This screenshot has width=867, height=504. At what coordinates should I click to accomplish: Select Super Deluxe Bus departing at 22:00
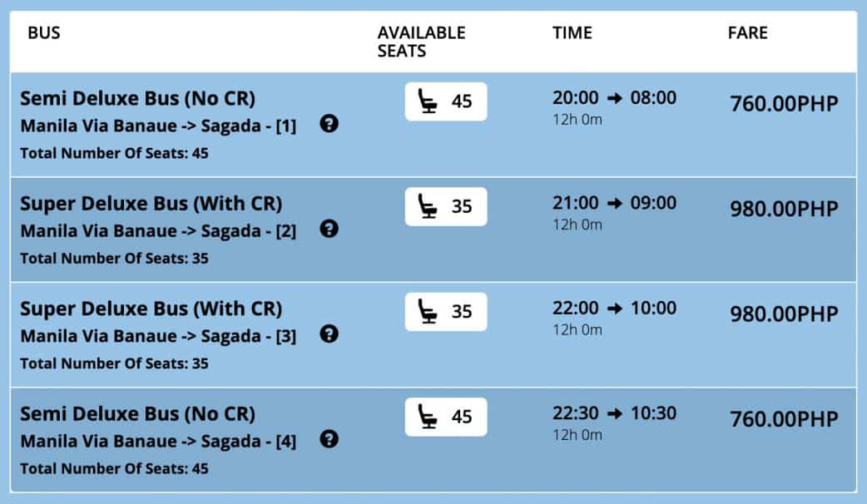(151, 309)
